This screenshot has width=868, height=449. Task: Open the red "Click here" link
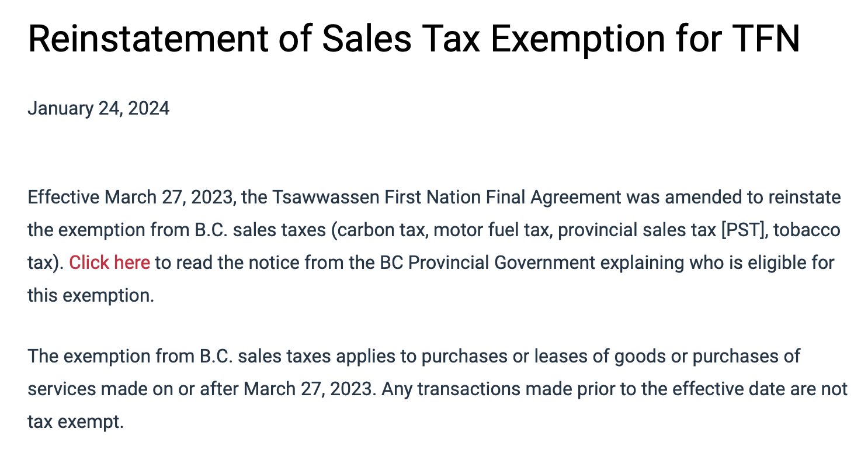tap(109, 263)
